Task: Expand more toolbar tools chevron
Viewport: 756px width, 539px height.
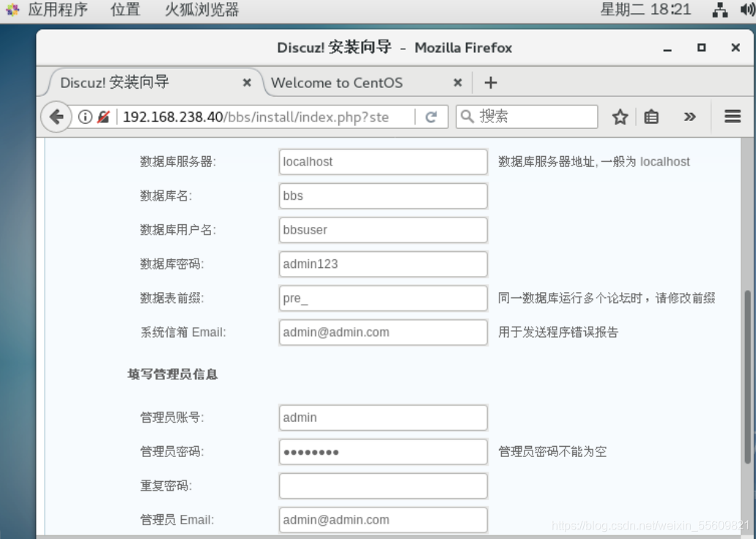Action: point(690,116)
